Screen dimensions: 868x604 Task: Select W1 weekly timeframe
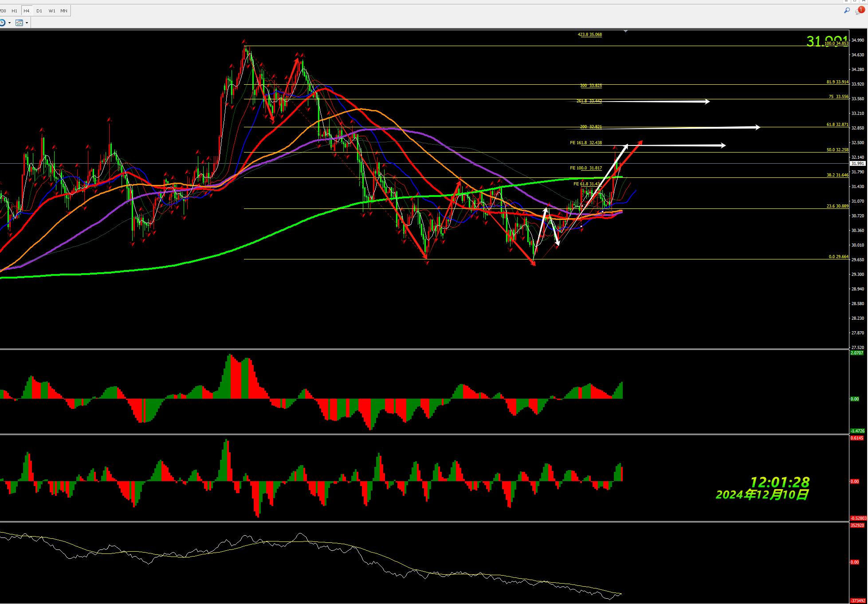[x=52, y=11]
